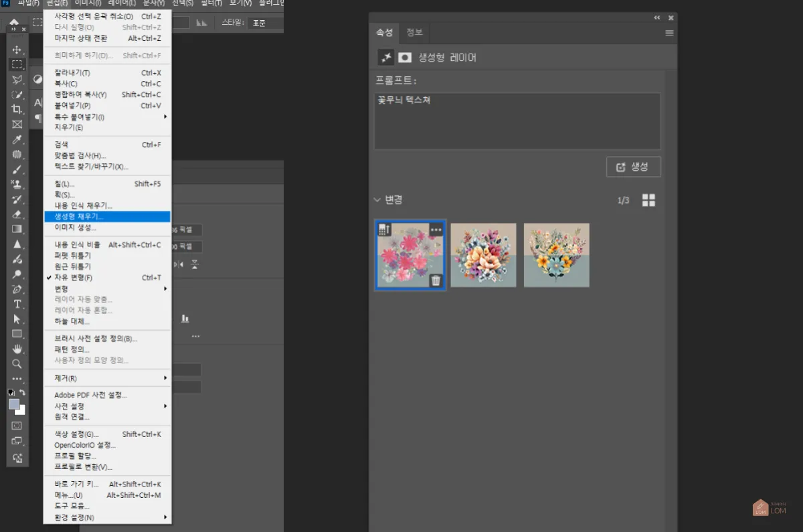
Task: Expand the 특수 붙여넣기 submenu
Action: (x=107, y=116)
